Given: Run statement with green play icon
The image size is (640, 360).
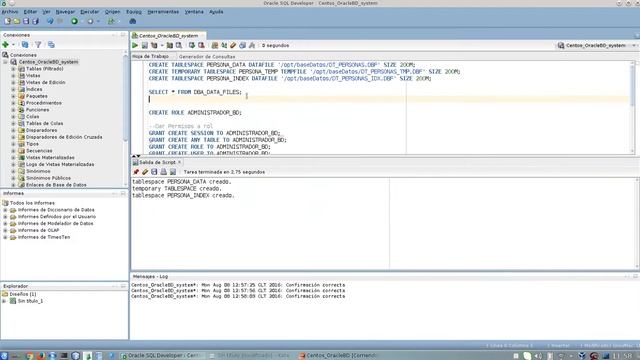Looking at the screenshot, I should (135, 45).
